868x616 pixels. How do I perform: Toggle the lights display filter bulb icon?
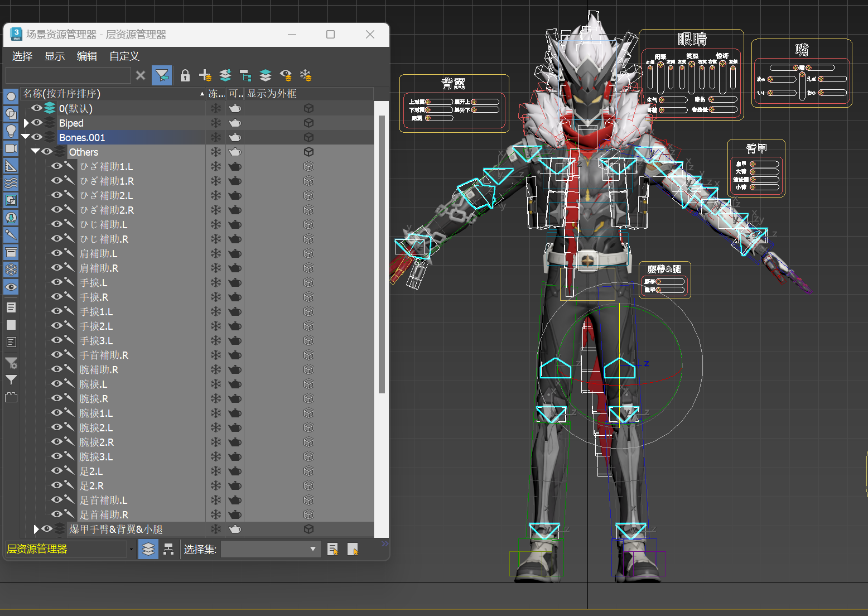pos(11,131)
